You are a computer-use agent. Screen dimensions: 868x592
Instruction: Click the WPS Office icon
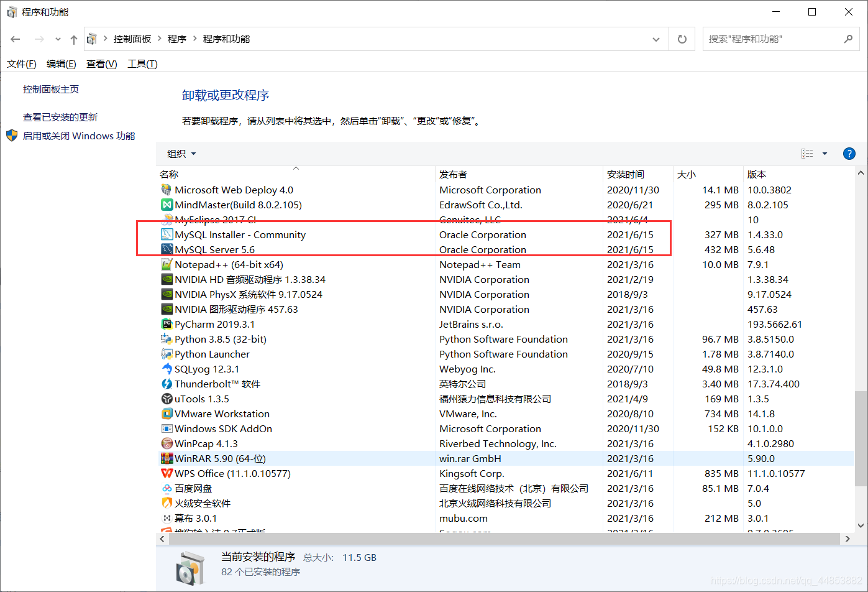167,473
